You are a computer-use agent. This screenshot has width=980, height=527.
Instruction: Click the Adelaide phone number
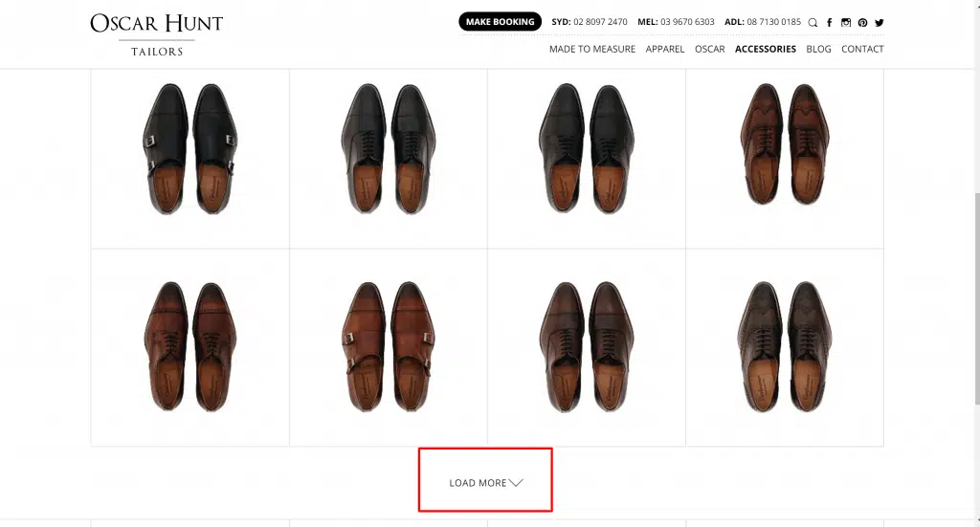pos(774,22)
